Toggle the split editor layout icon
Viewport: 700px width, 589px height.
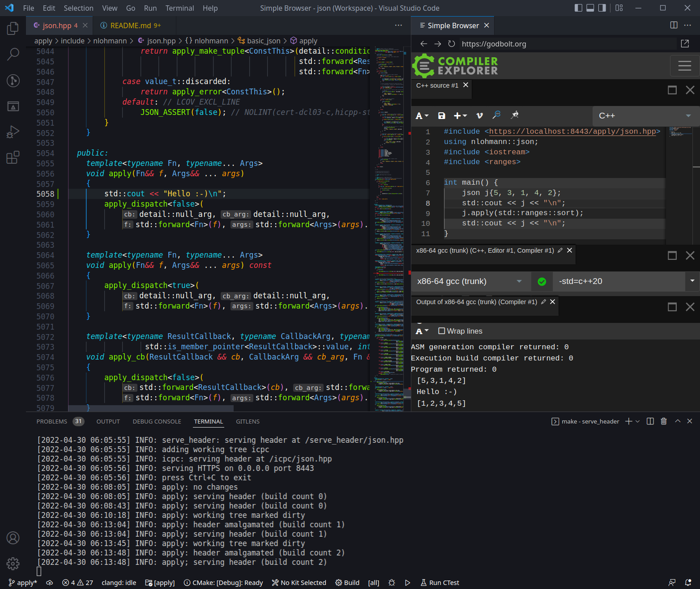pyautogui.click(x=674, y=25)
